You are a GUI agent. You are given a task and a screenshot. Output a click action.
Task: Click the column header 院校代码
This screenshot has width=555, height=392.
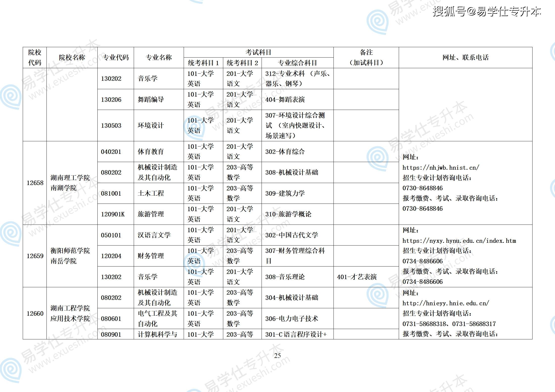pos(35,58)
